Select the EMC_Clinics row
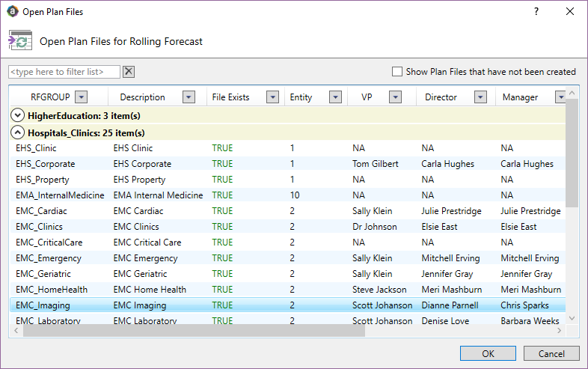This screenshot has height=369, width=588. [287, 227]
